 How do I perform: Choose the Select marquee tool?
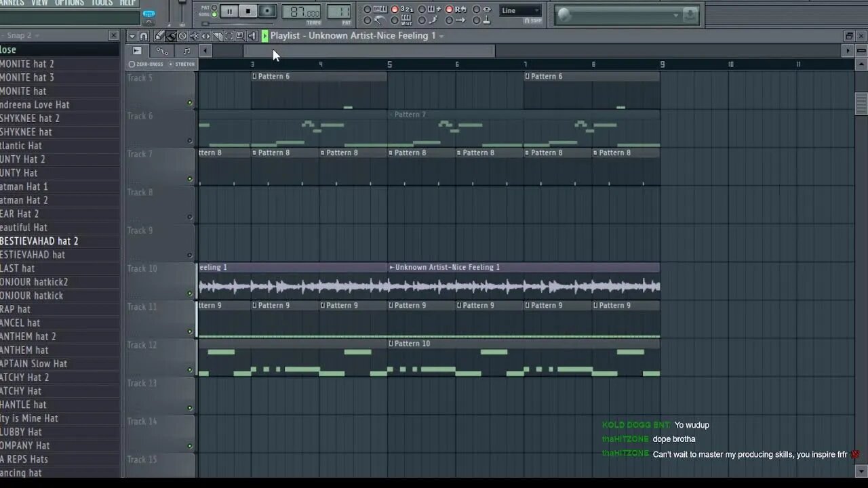[x=229, y=36]
